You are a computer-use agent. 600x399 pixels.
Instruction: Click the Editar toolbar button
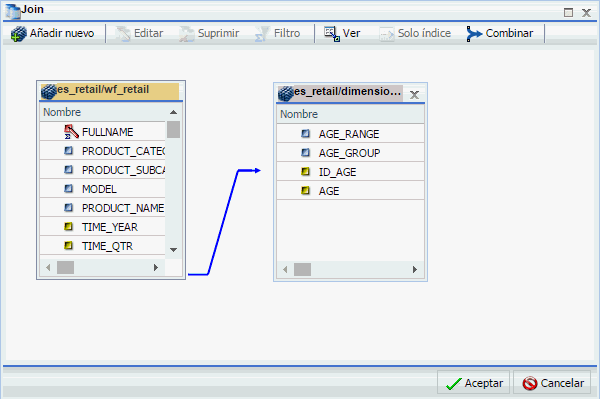(140, 34)
